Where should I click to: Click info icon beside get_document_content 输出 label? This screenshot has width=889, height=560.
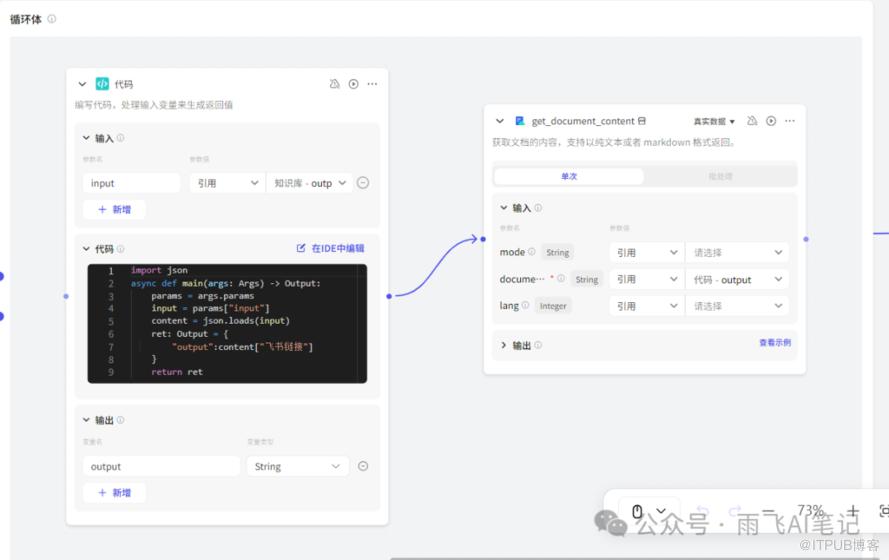(538, 345)
